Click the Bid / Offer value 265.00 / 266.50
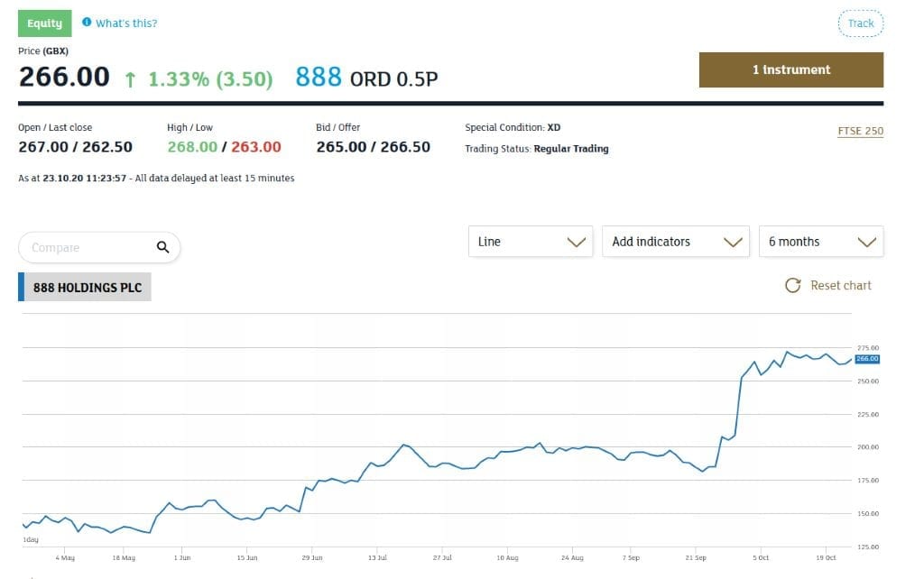 (373, 147)
